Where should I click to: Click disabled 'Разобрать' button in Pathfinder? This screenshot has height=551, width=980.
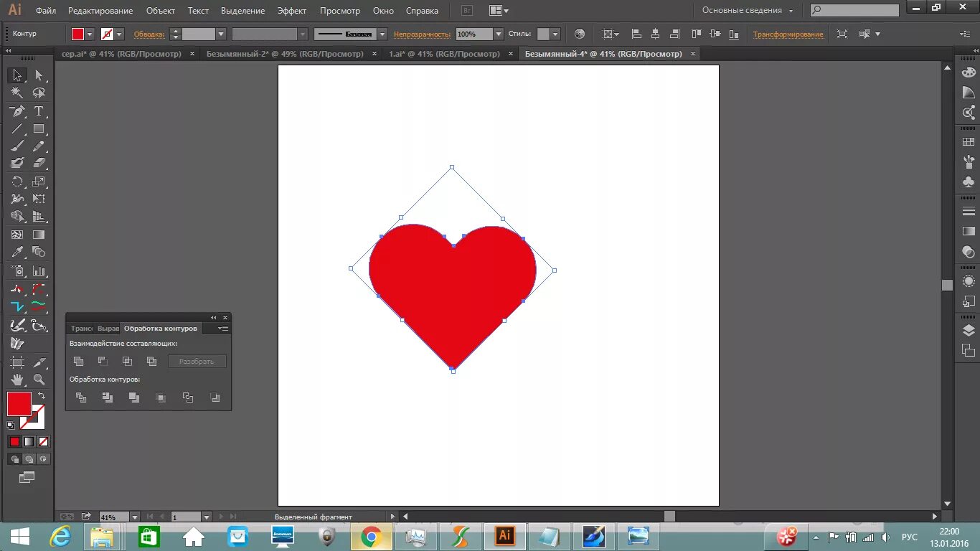click(x=197, y=362)
